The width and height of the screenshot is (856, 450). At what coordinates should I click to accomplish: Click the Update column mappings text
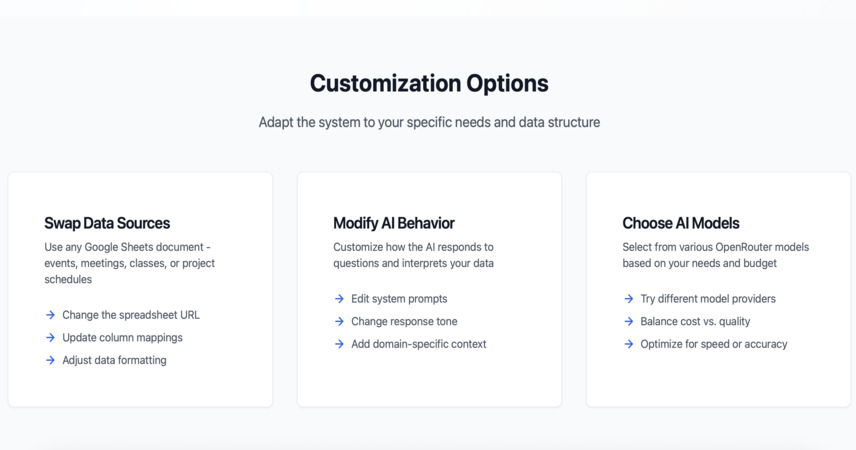pyautogui.click(x=122, y=338)
